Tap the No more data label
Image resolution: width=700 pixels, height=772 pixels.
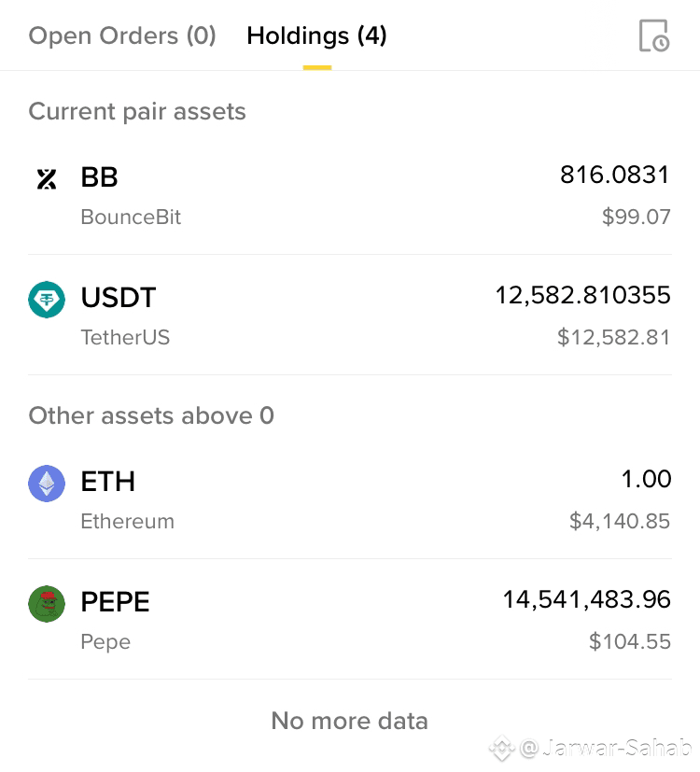[350, 721]
